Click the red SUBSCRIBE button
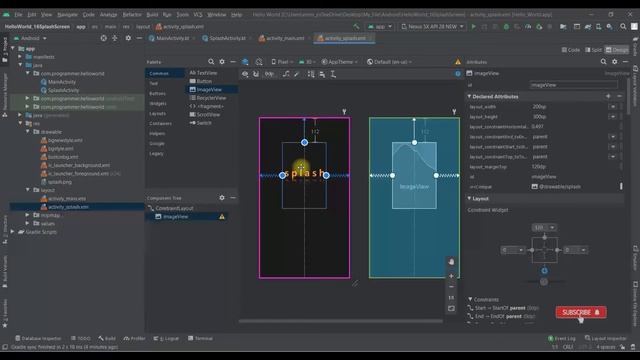The height and width of the screenshot is (360, 640). coord(581,312)
